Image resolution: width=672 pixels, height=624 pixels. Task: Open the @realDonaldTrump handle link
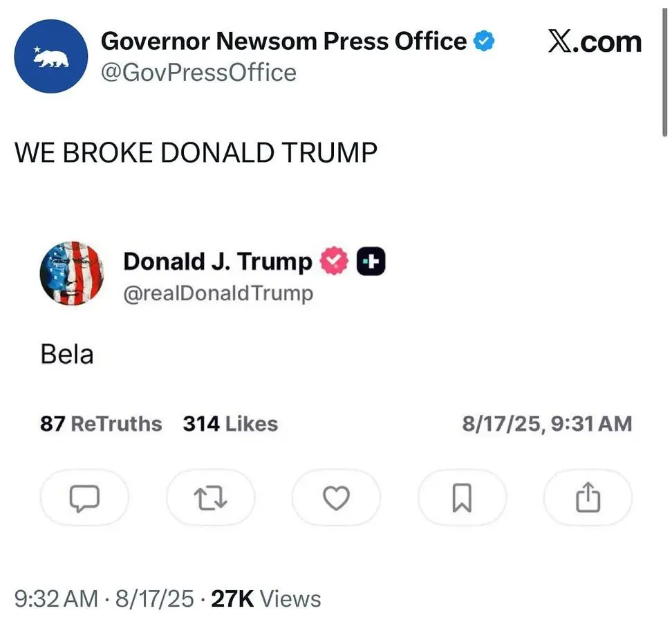[218, 293]
